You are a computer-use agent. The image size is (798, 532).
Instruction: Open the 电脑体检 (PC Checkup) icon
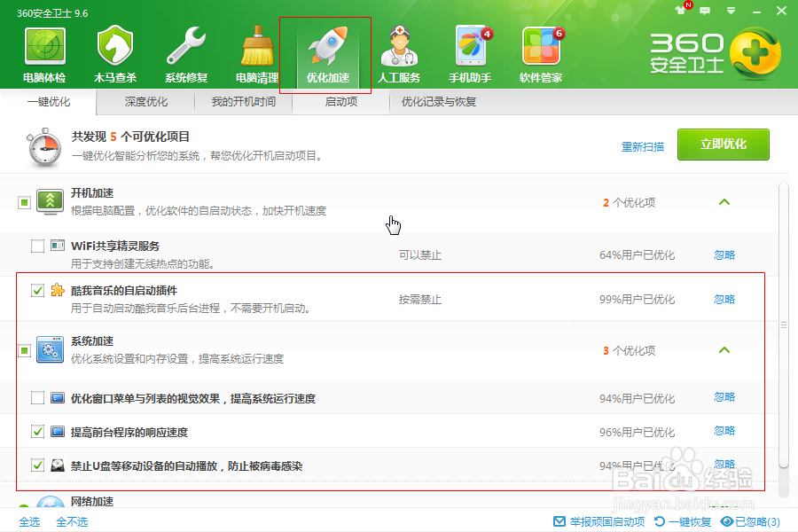(x=43, y=51)
